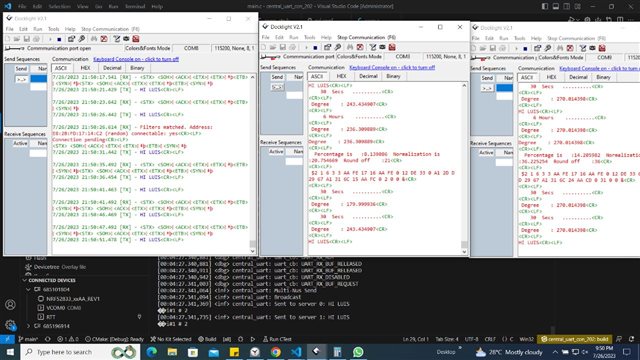Click Clear Communication Windows icon in right Docklight
This screenshot has width=640, height=360.
(x=570, y=48)
